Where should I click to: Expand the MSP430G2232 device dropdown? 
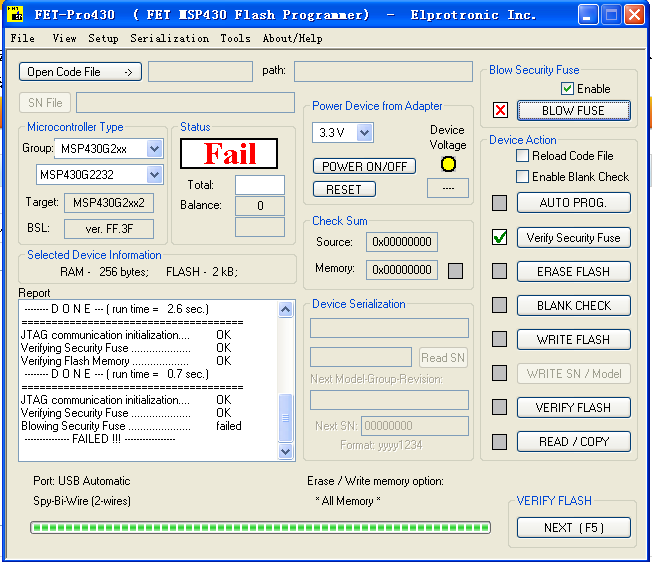tap(155, 175)
